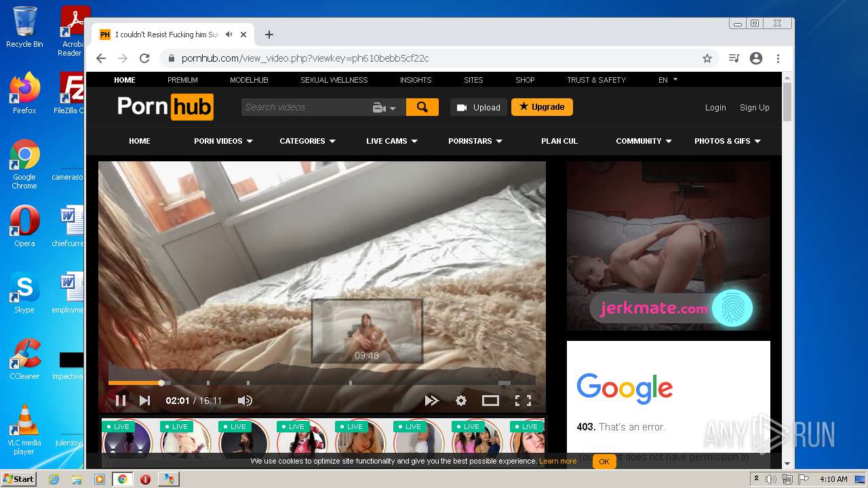This screenshot has width=868, height=488.
Task: Open Chrome's three-dot menu
Action: (x=778, y=58)
